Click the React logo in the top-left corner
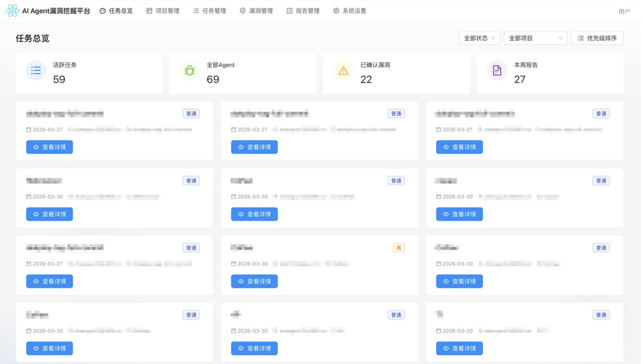 [x=12, y=11]
